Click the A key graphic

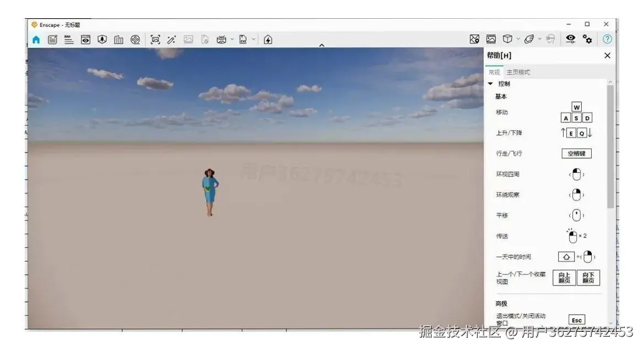tap(566, 118)
